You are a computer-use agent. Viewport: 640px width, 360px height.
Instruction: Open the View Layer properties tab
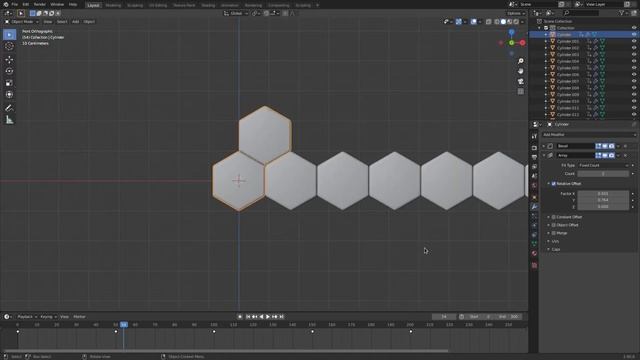point(534,167)
